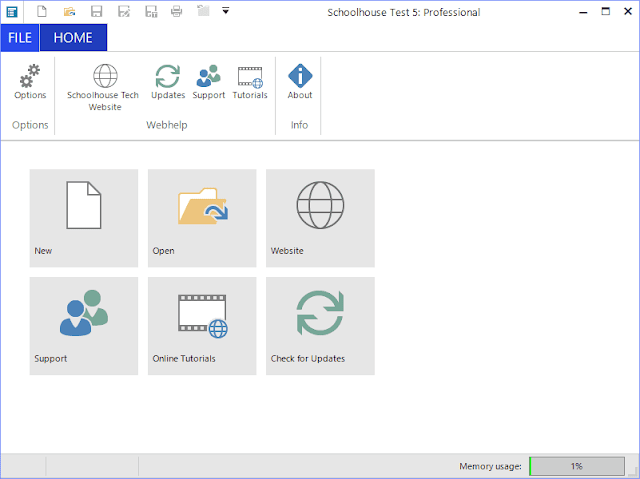Click the Online Tutorials tile
The height and width of the screenshot is (479, 640).
(x=202, y=326)
